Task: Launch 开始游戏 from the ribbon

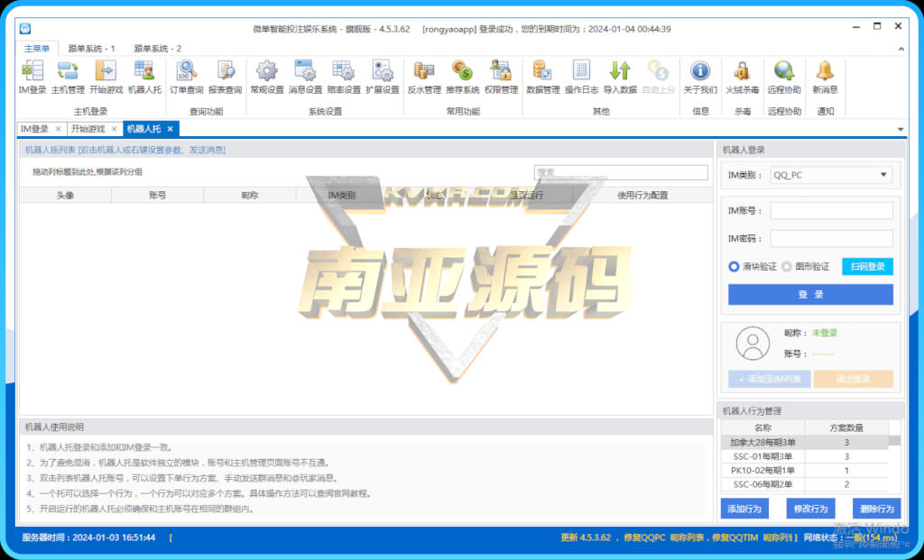Action: [106, 78]
